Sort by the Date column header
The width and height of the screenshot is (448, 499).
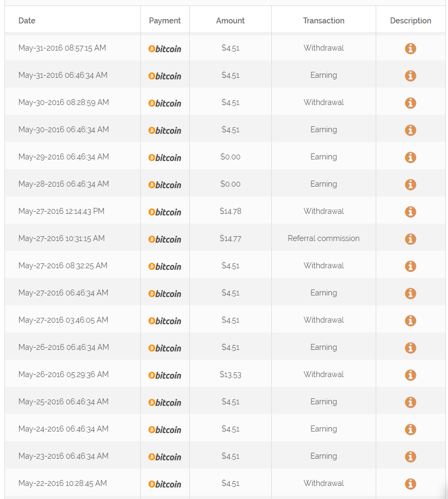point(27,21)
